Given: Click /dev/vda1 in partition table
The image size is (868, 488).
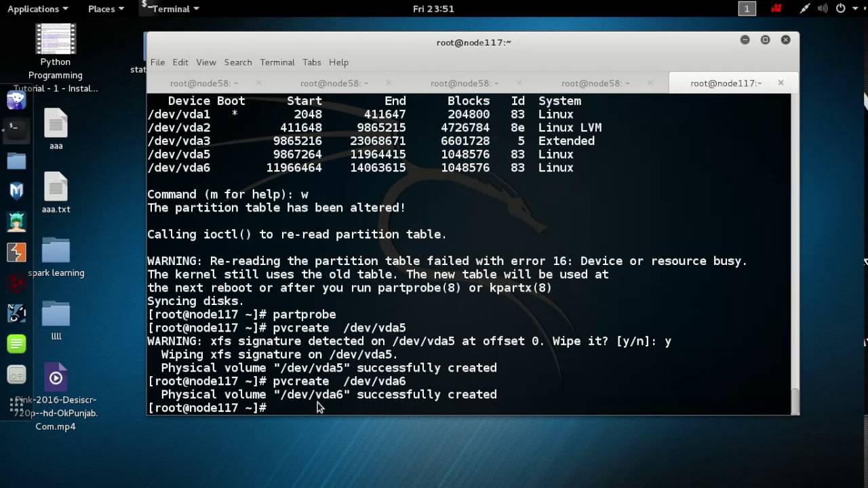Looking at the screenshot, I should pyautogui.click(x=178, y=114).
